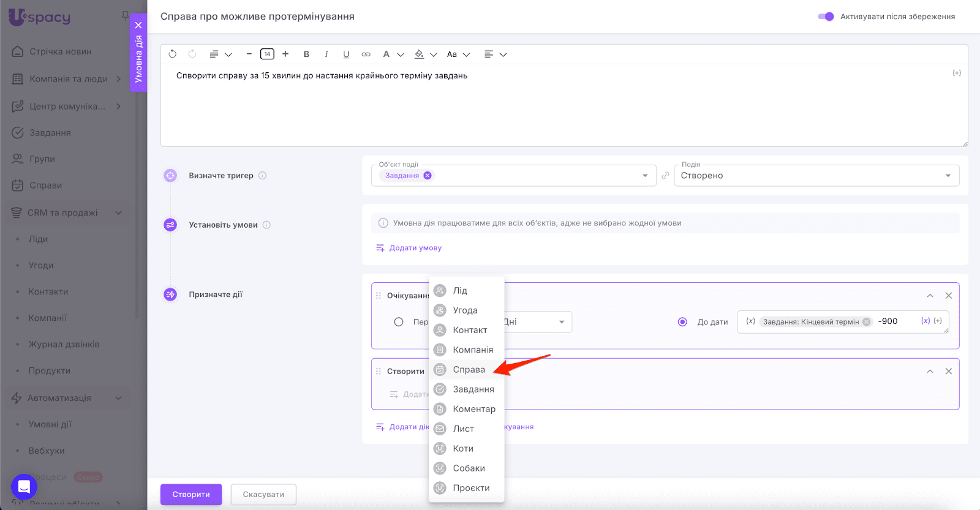This screenshot has height=510, width=980.
Task: Open the chat support bubble icon
Action: (x=24, y=487)
